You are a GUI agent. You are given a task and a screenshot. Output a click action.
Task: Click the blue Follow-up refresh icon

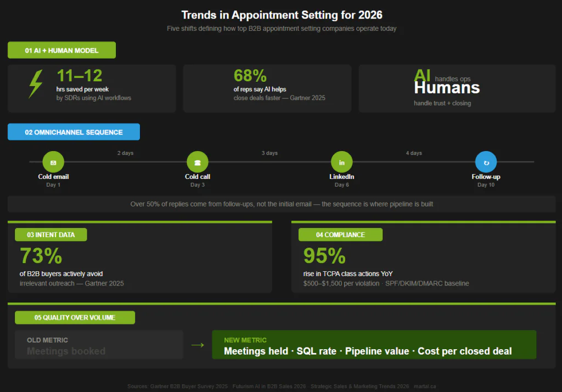486,162
